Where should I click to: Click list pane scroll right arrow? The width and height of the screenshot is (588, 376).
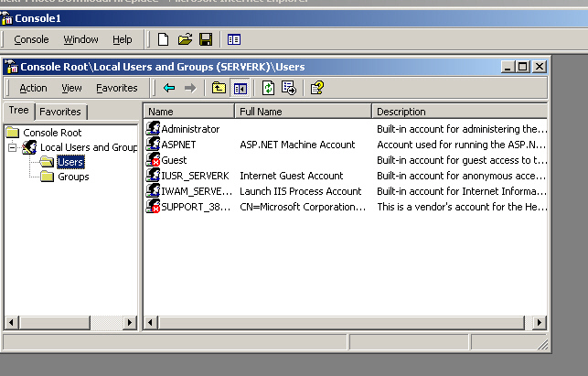click(x=540, y=322)
